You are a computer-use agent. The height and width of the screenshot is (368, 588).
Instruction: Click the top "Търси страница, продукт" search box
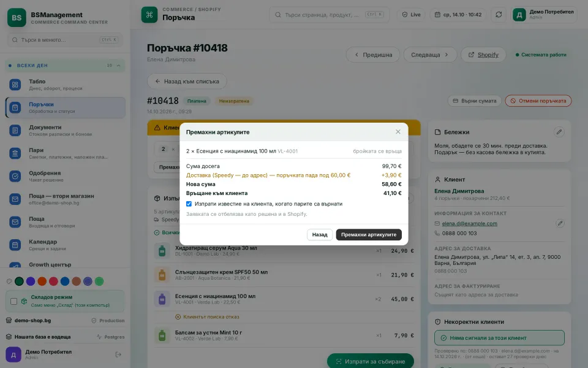[x=330, y=15]
